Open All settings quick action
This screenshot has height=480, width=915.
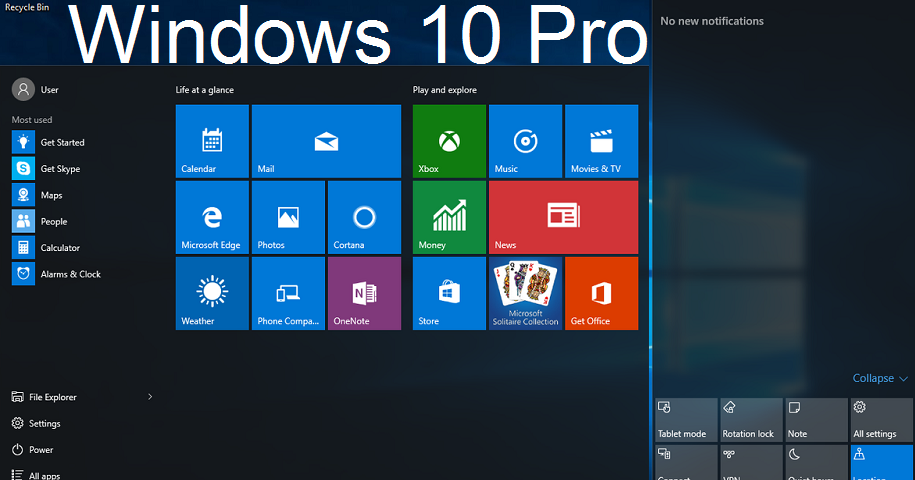pyautogui.click(x=881, y=420)
